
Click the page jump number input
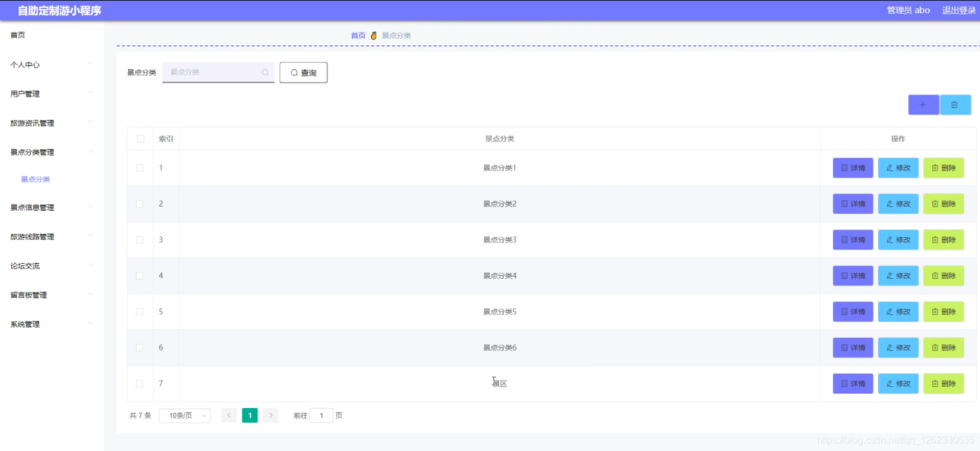pyautogui.click(x=321, y=415)
